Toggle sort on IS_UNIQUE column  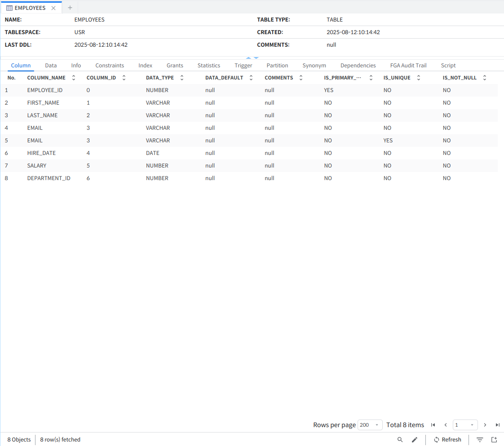pyautogui.click(x=419, y=78)
